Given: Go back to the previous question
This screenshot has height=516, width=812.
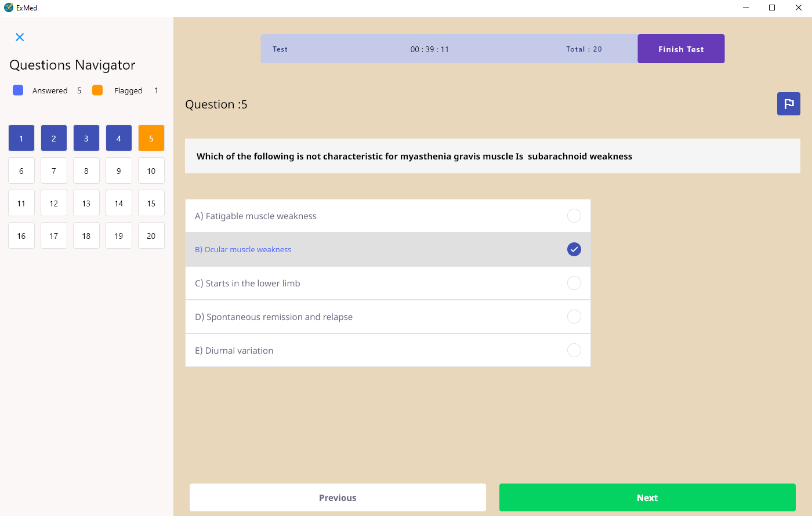Looking at the screenshot, I should point(338,497).
